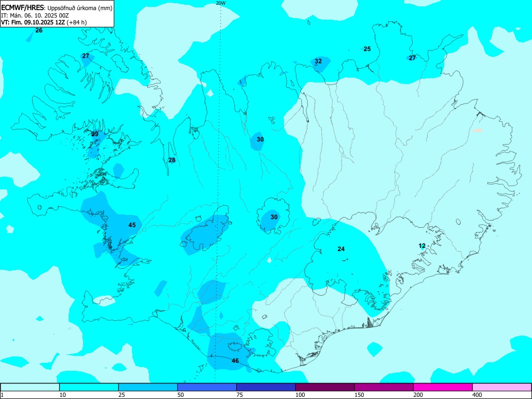Screen dimensions: 532x399
Task: Click the legend tick label 150
Action: click(x=359, y=395)
